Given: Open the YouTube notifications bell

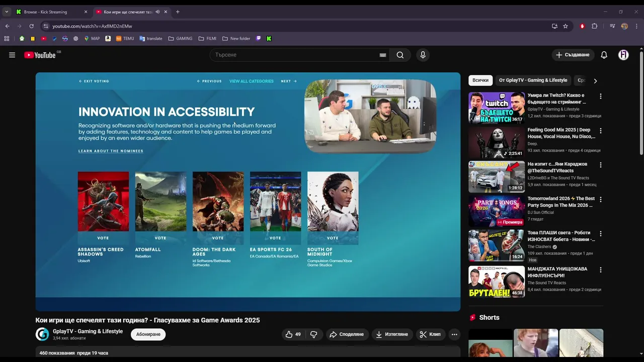Looking at the screenshot, I should click(x=604, y=55).
